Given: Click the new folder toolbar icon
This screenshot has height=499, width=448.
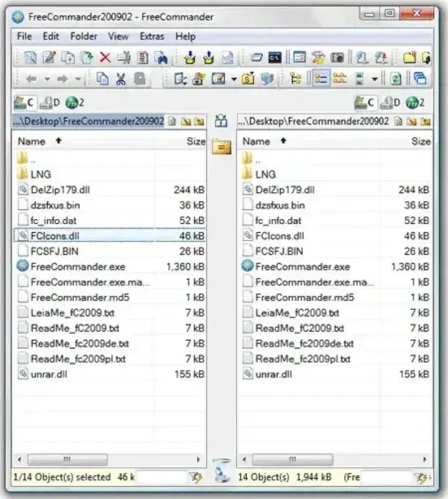Looking at the screenshot, I should tap(409, 58).
